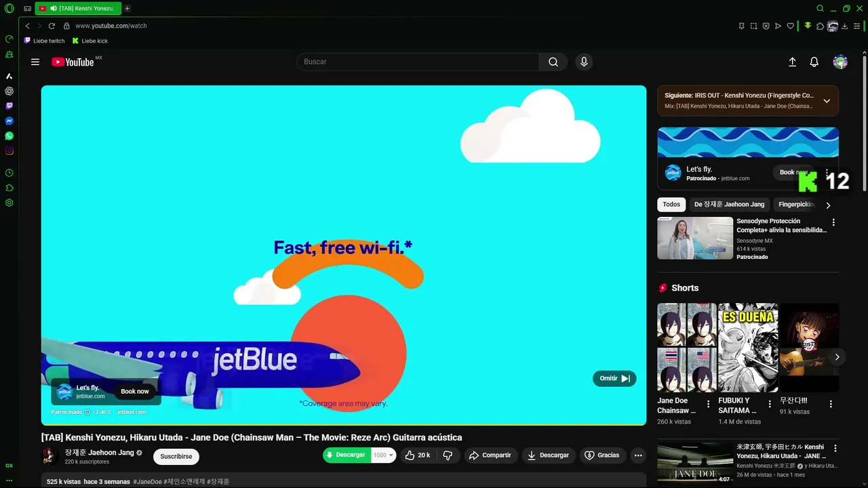Click the Gracias thanks button
The height and width of the screenshot is (488, 868).
602,455
